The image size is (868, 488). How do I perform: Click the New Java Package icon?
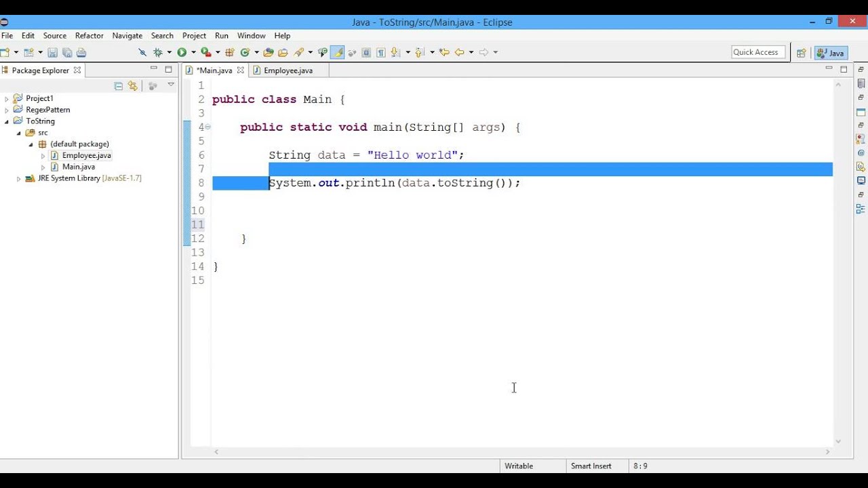(229, 52)
